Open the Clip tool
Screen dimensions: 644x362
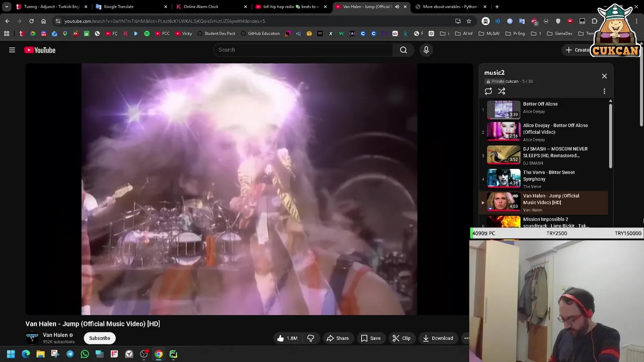401,338
